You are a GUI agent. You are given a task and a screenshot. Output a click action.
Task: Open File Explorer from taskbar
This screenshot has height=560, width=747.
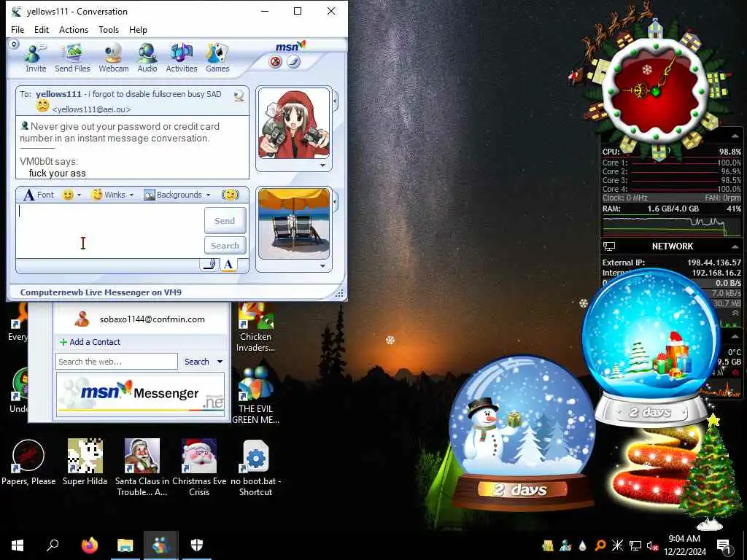[x=125, y=545]
